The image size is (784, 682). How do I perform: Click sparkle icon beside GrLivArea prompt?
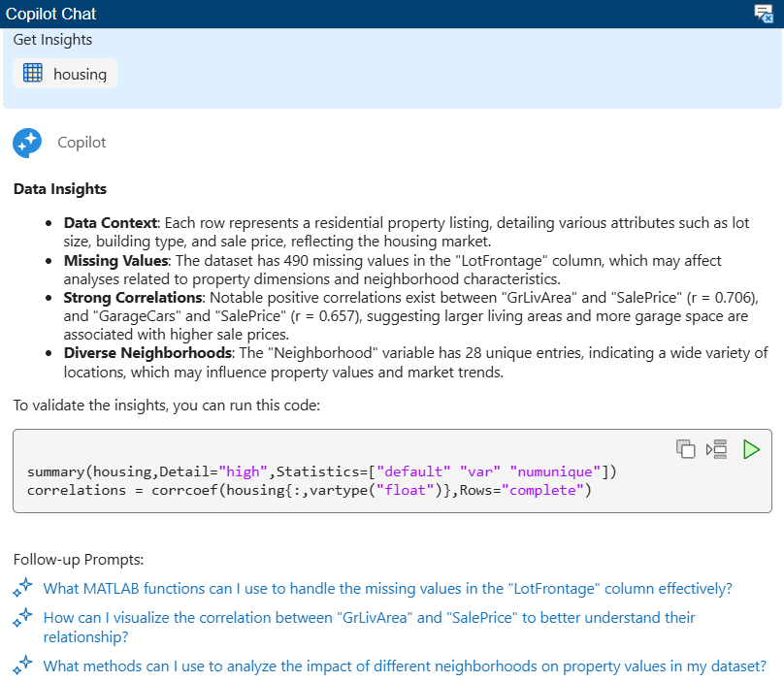click(23, 617)
